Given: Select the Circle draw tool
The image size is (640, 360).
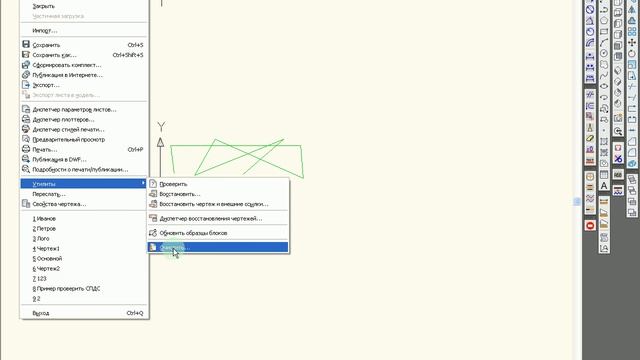Looking at the screenshot, I should pyautogui.click(x=604, y=53).
